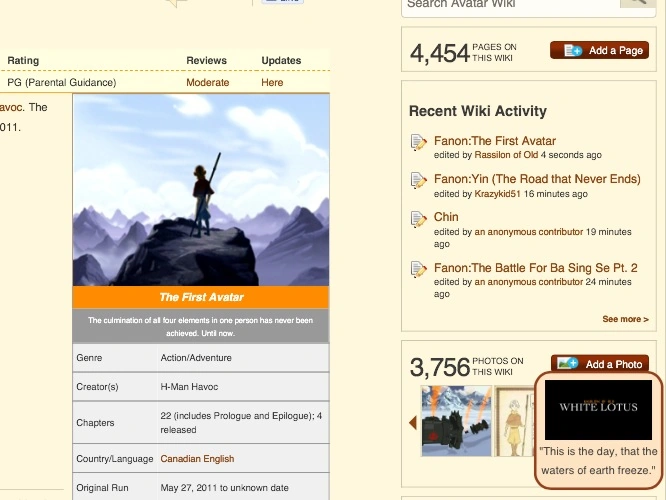Open the Here updates link

tap(272, 82)
